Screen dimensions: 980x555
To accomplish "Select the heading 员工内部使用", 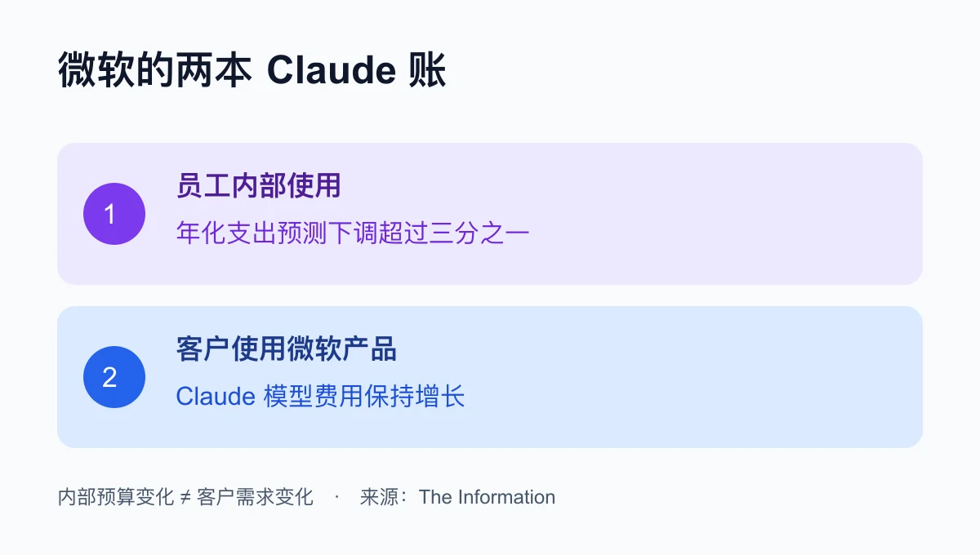I will 258,186.
